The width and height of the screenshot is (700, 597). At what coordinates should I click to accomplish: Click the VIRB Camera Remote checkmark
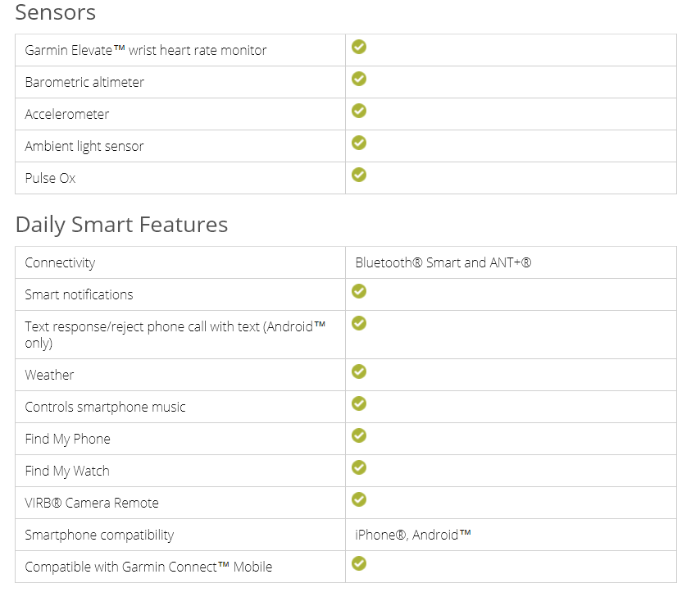click(x=359, y=499)
